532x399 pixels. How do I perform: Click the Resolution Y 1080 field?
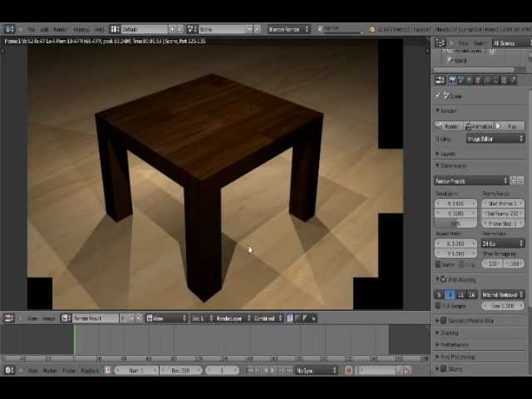pos(456,214)
